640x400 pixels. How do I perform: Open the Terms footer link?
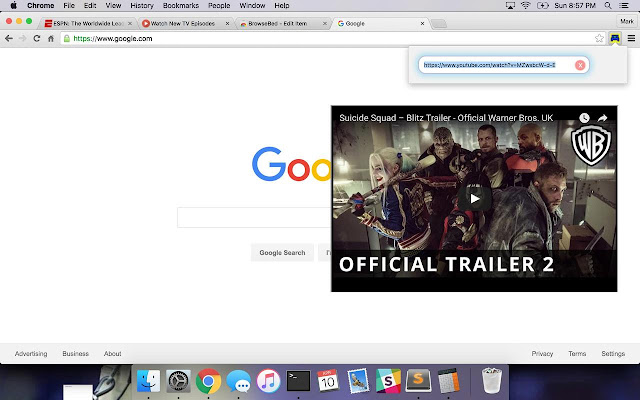[x=577, y=353]
